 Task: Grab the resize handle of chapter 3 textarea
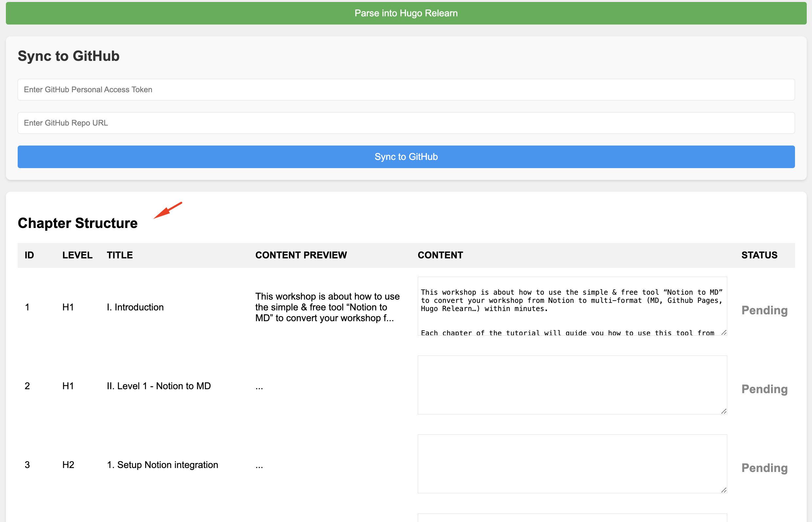[724, 490]
